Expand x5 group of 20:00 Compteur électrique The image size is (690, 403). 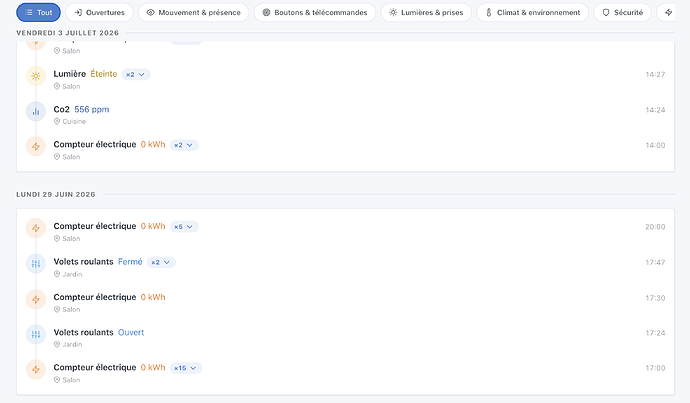(x=184, y=227)
